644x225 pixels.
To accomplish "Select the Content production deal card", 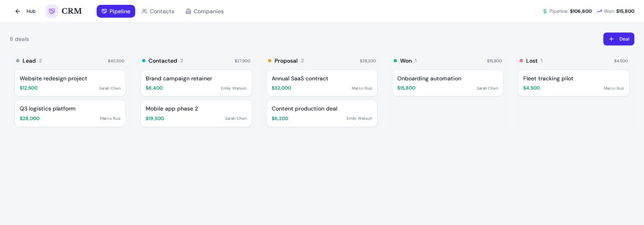I will [322, 113].
